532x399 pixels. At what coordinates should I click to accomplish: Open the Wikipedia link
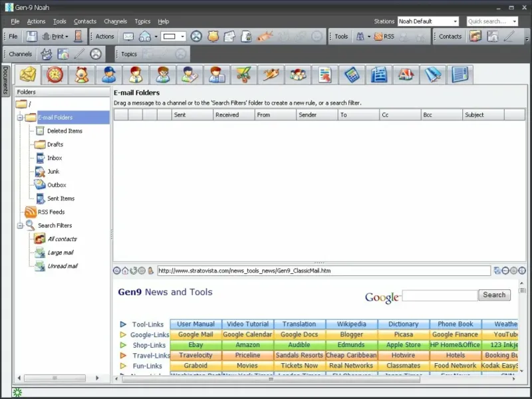click(x=352, y=324)
